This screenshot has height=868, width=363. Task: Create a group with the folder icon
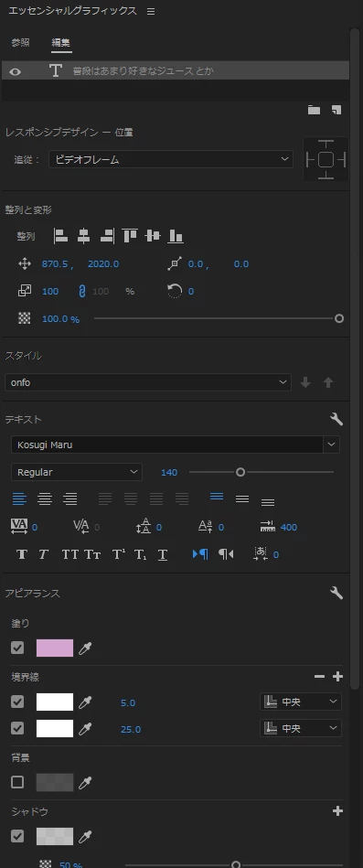(314, 110)
